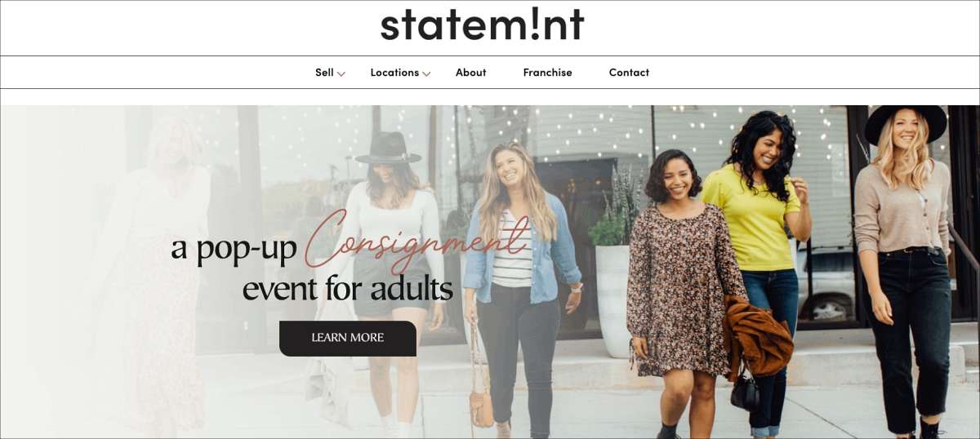Open the Franchise page
980x439 pixels.
pyautogui.click(x=547, y=73)
